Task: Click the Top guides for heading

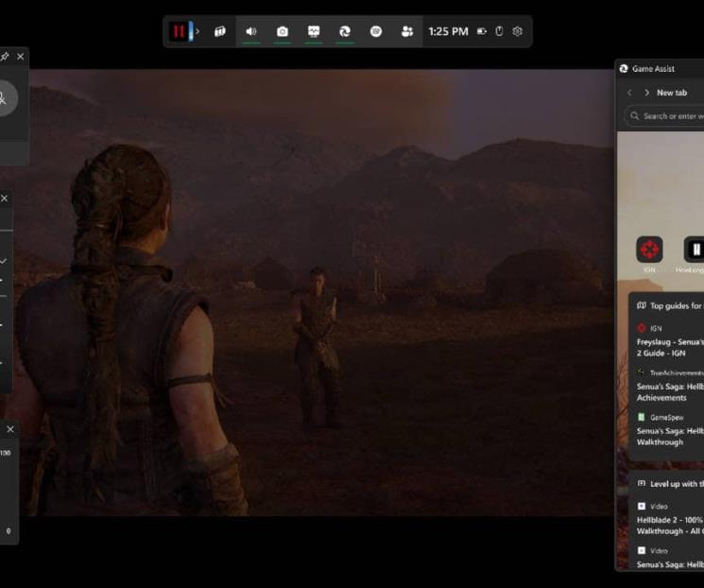Action: 677,306
